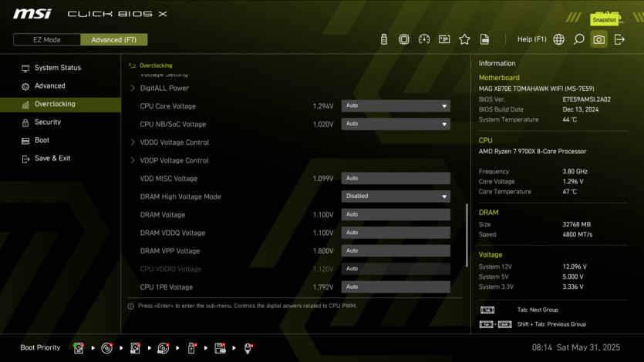Select first hard disk boot device icon
Screen dimensions: 644x362
[x=79, y=348]
